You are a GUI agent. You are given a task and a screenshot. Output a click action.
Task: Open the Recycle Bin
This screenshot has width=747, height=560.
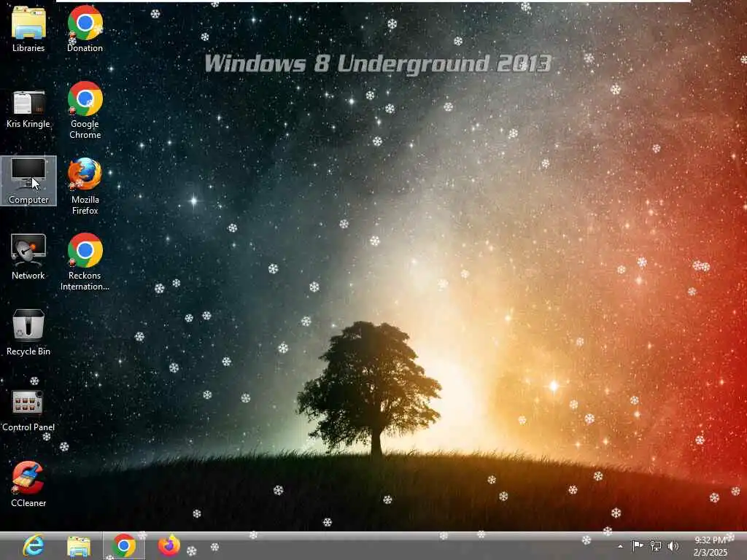pos(28,332)
